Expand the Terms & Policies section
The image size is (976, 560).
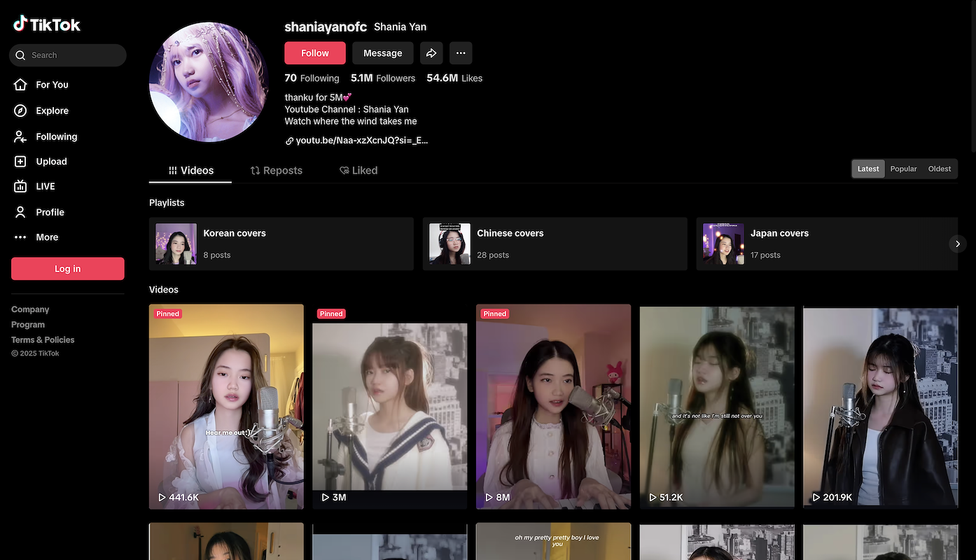tap(43, 340)
